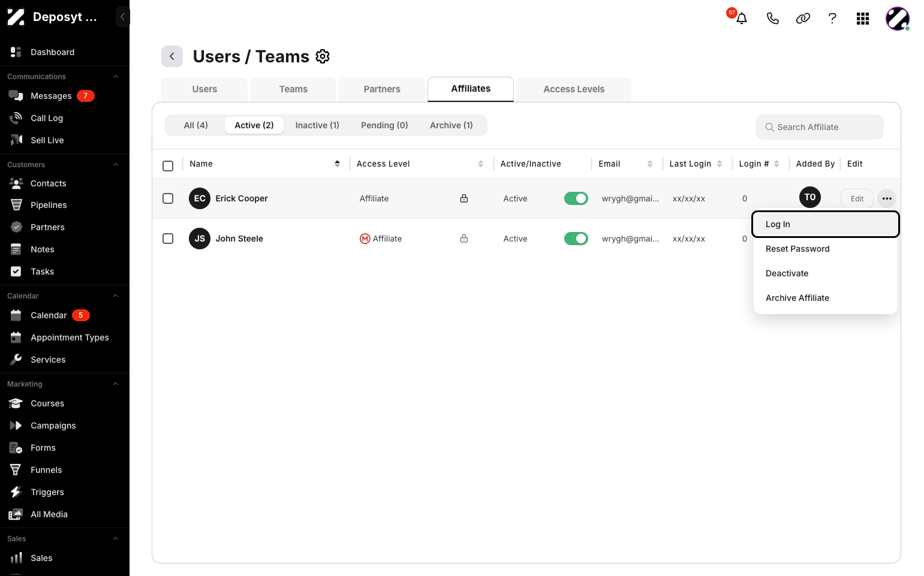Click the phone dialer icon
This screenshot has height=576, width=924.
pyautogui.click(x=772, y=19)
